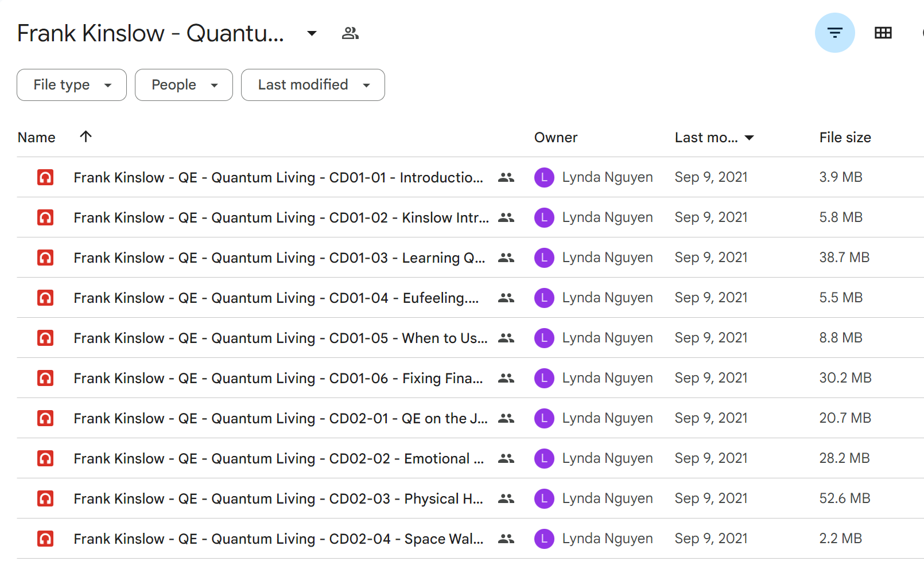Toggle the filter button in the top bar

click(834, 33)
